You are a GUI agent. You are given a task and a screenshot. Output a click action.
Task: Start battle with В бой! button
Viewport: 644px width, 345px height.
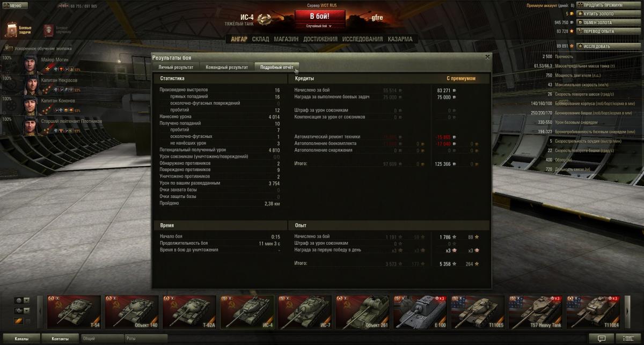tap(319, 16)
